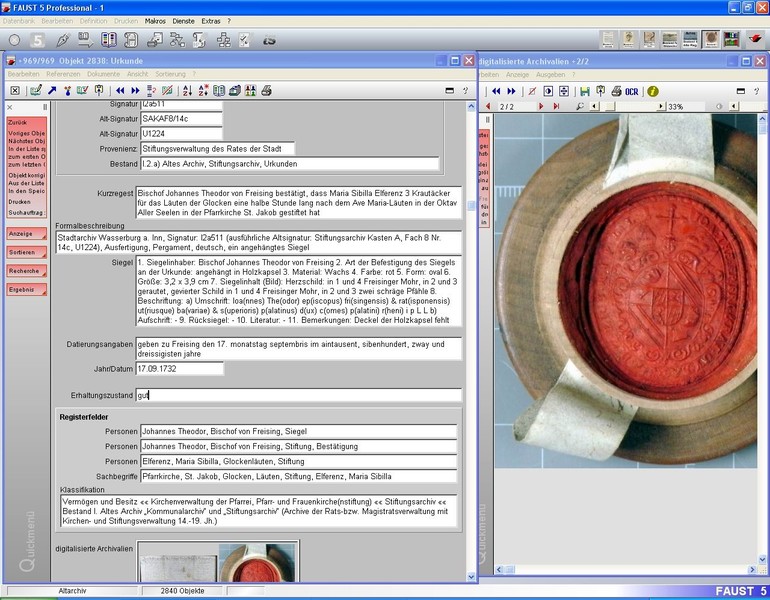Image resolution: width=770 pixels, height=600 pixels.
Task: Run OCR in the Archivalien viewer
Action: click(632, 92)
